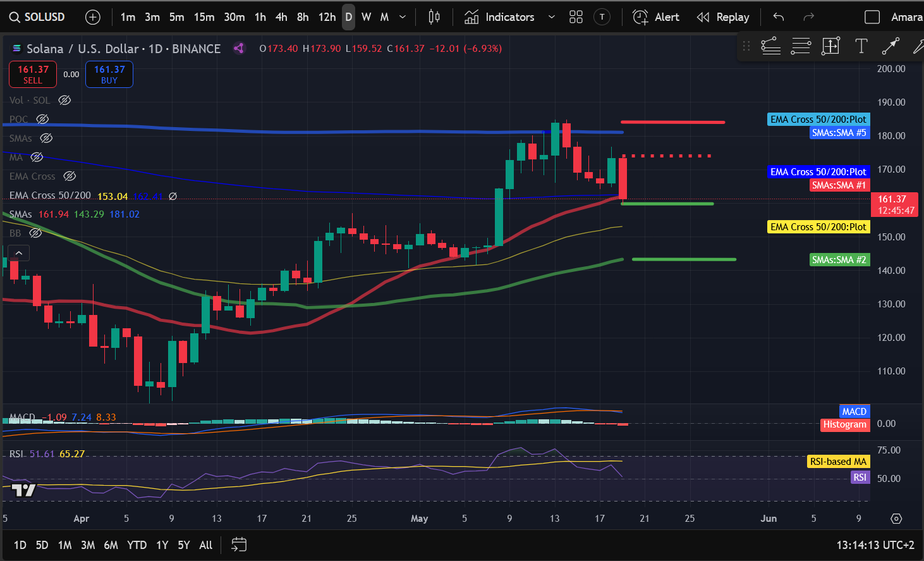Select the trend line tool

coord(891,46)
